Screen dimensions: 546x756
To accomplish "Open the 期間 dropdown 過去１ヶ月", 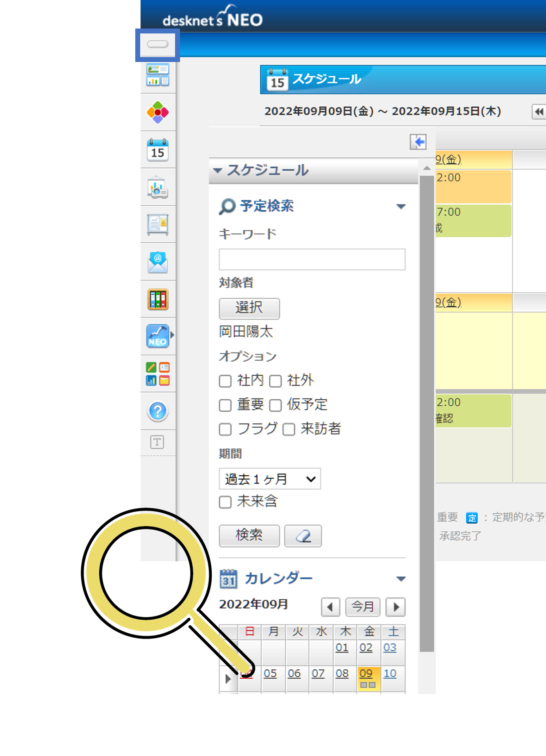I will click(269, 479).
